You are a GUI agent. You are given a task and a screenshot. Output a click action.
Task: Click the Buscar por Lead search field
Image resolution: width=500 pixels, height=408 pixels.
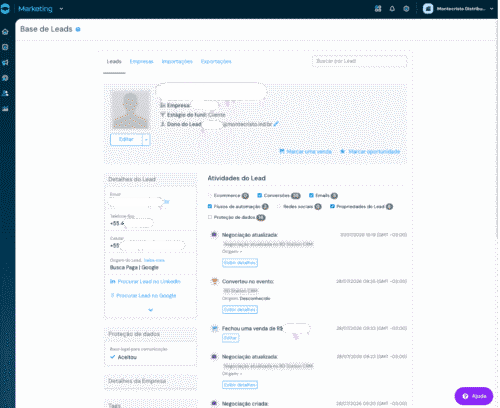coord(359,61)
